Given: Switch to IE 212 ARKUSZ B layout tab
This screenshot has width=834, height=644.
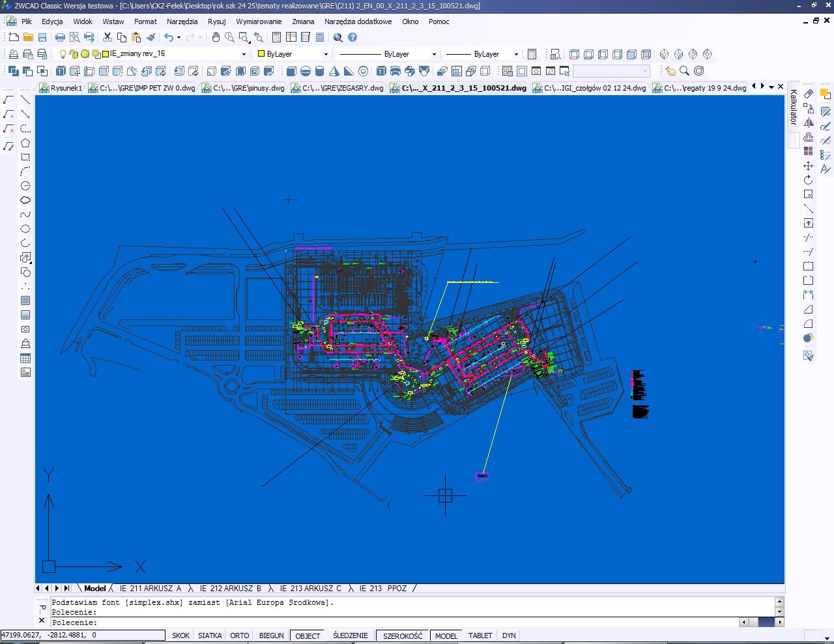Looking at the screenshot, I should (x=230, y=588).
